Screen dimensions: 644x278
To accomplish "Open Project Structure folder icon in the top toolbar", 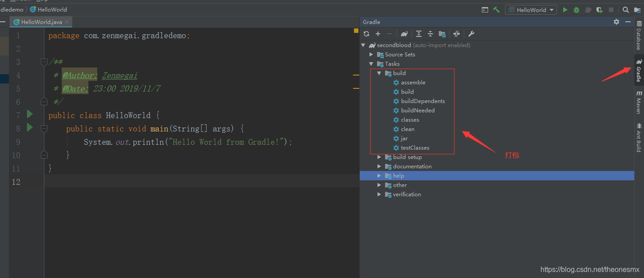I will [x=637, y=10].
